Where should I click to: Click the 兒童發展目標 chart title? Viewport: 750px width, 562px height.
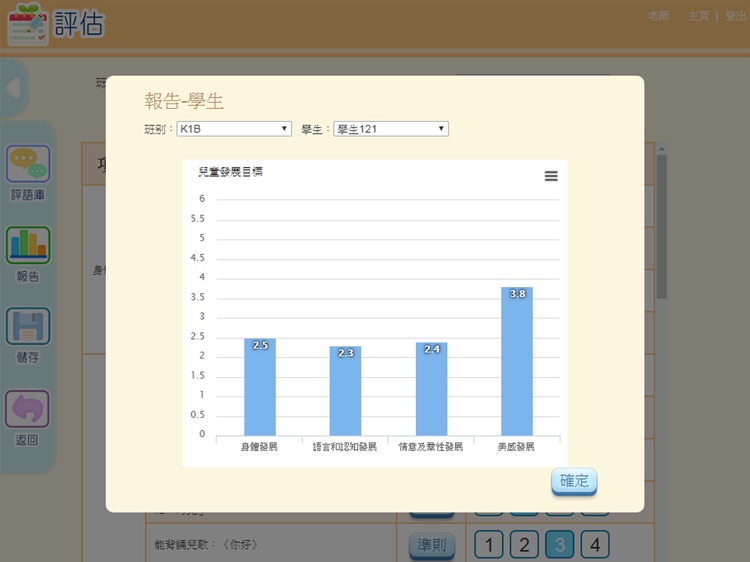(x=231, y=172)
